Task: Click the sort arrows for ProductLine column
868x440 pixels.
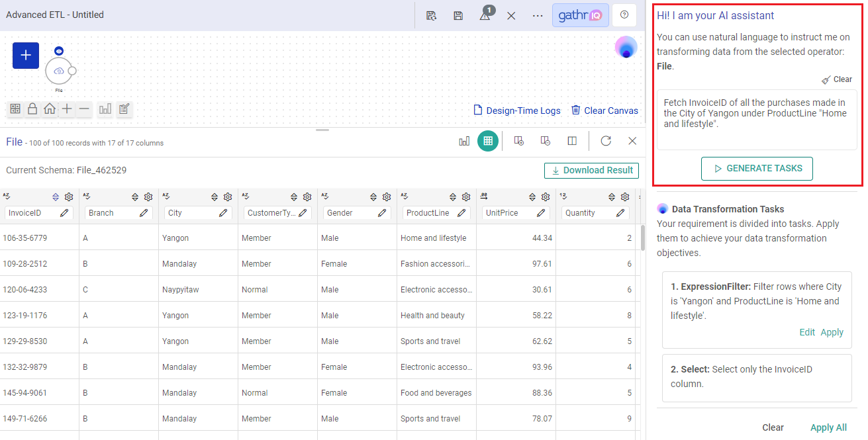Action: click(453, 197)
